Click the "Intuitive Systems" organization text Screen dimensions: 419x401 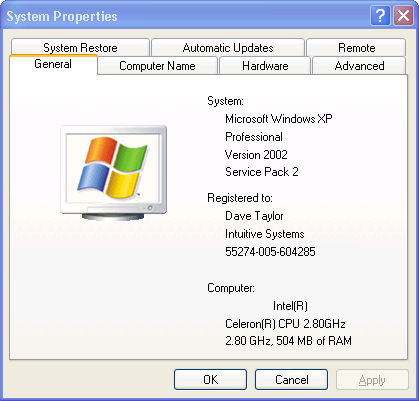pos(265,234)
